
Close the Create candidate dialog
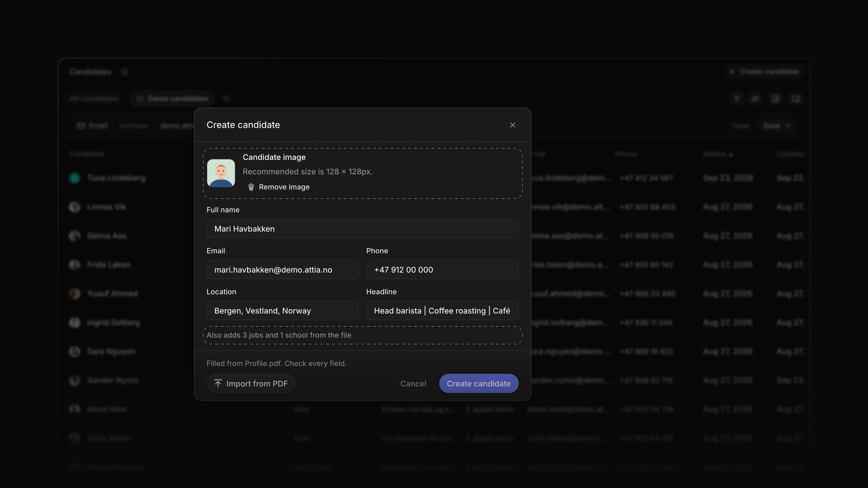[512, 125]
